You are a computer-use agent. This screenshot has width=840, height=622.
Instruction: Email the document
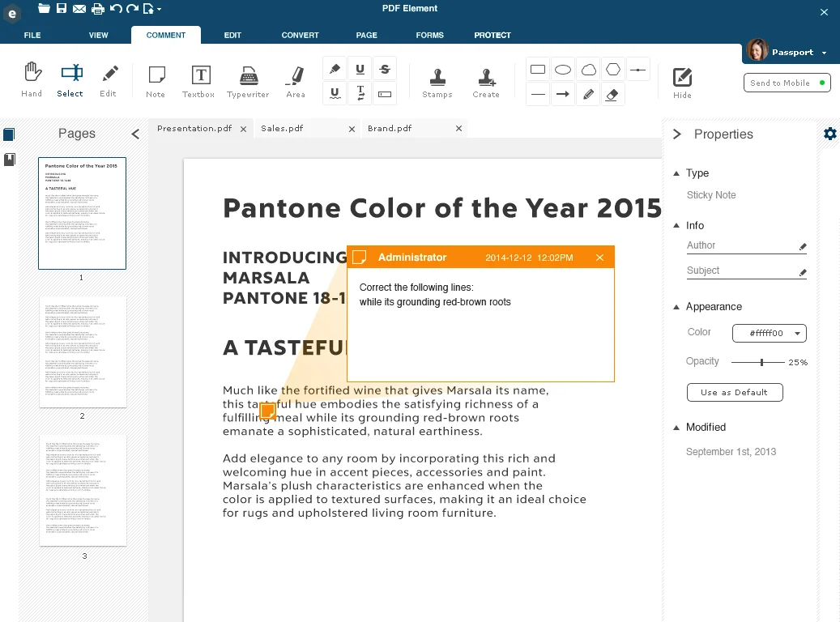(x=79, y=9)
